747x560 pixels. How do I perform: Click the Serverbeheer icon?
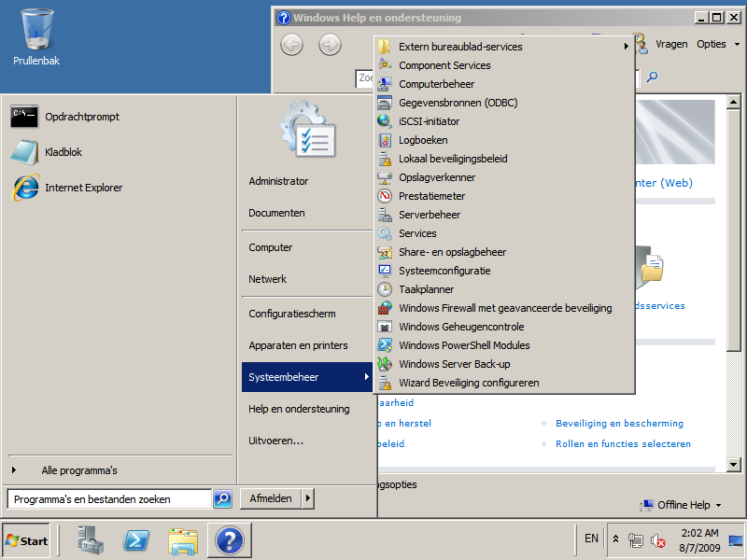click(385, 215)
